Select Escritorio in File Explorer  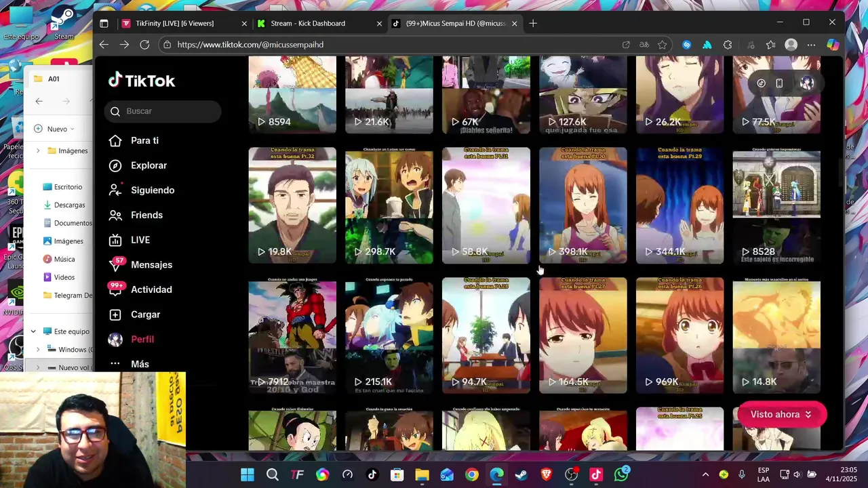[62, 187]
